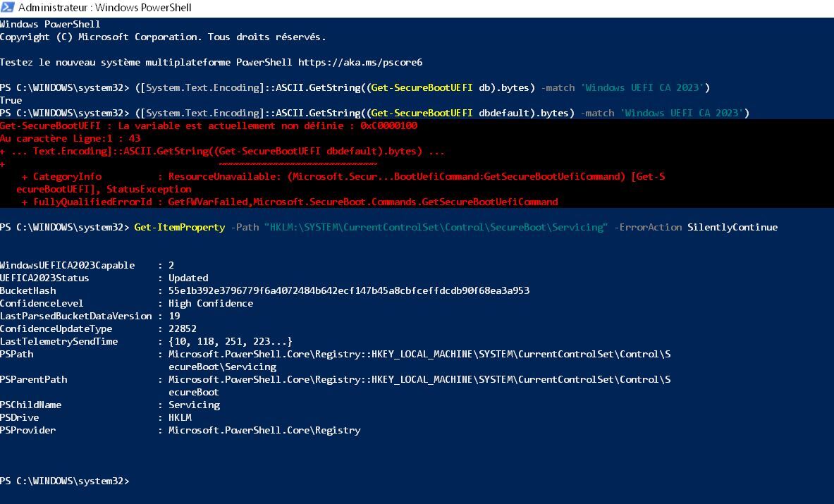Viewport: 834px width, 504px height.
Task: Click the PowerShell icon in title bar
Action: pyautogui.click(x=8, y=8)
